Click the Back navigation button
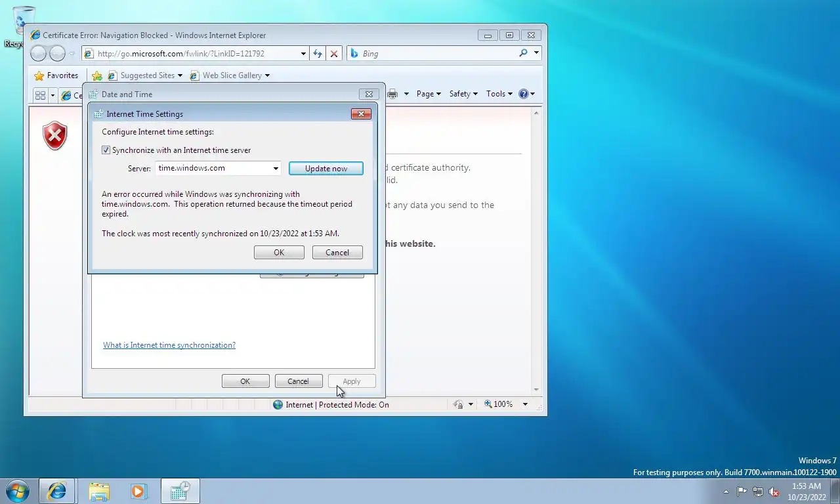 tap(38, 54)
